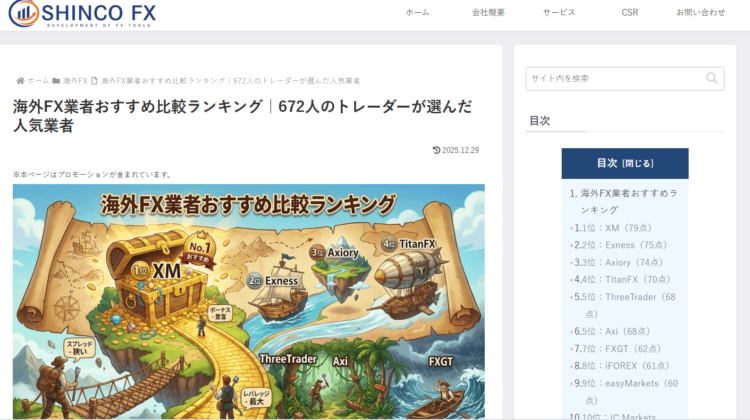Open the 会社概要 menu item

pos(488,13)
